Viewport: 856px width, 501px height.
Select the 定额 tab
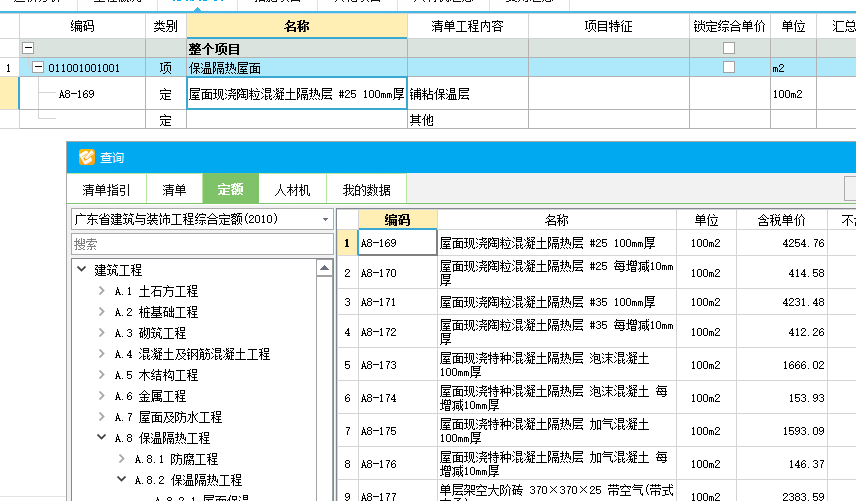point(230,189)
